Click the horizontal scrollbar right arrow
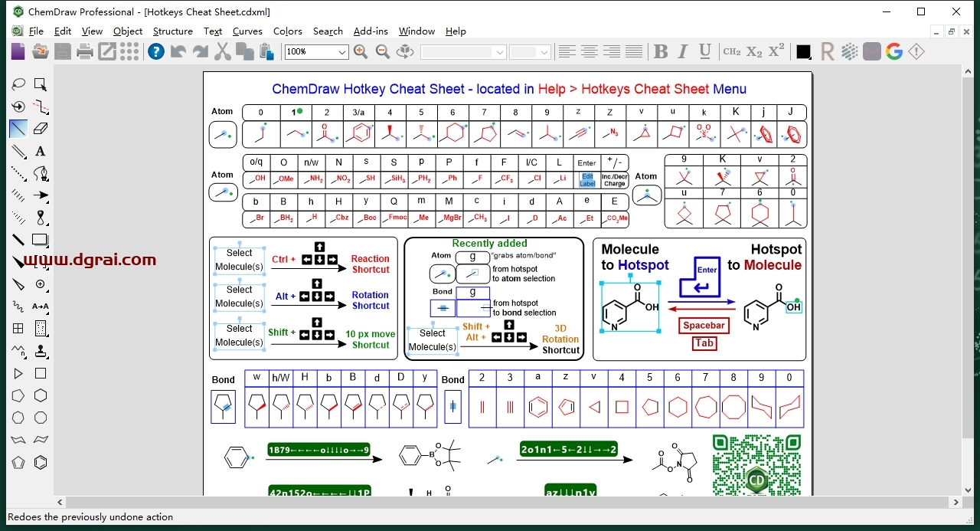Viewport: 980px width, 531px height. coord(956,503)
